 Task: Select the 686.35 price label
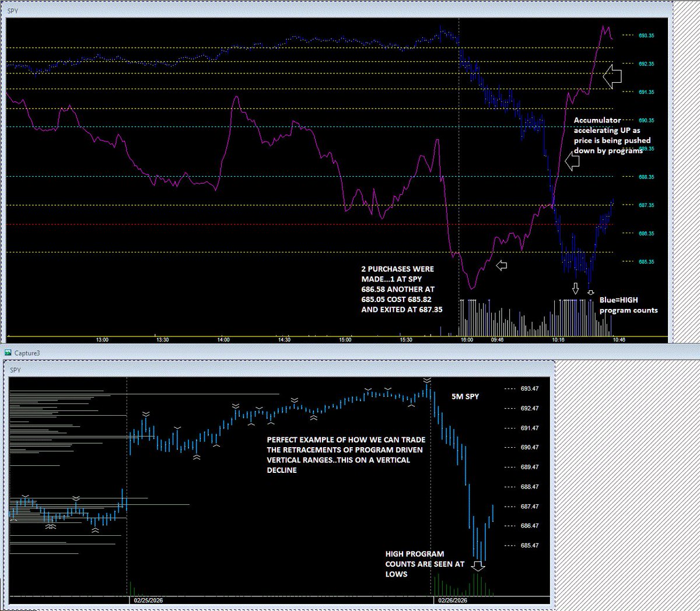[646, 234]
